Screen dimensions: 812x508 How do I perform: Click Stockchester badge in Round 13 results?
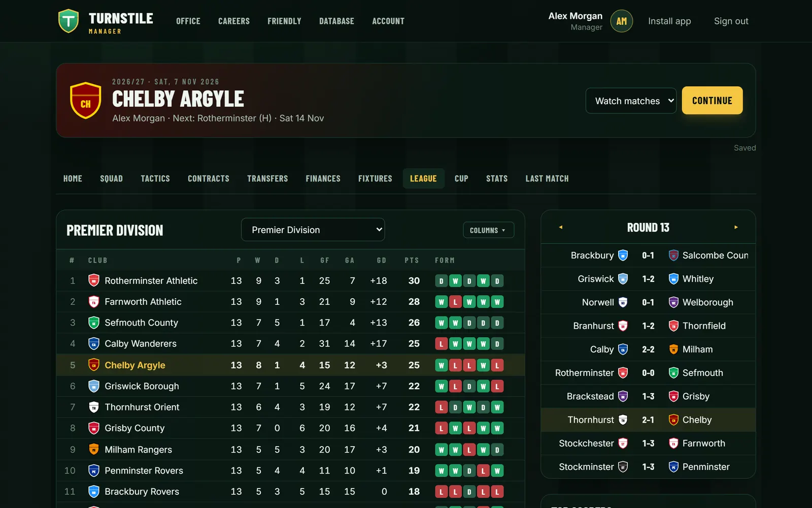pos(623,443)
